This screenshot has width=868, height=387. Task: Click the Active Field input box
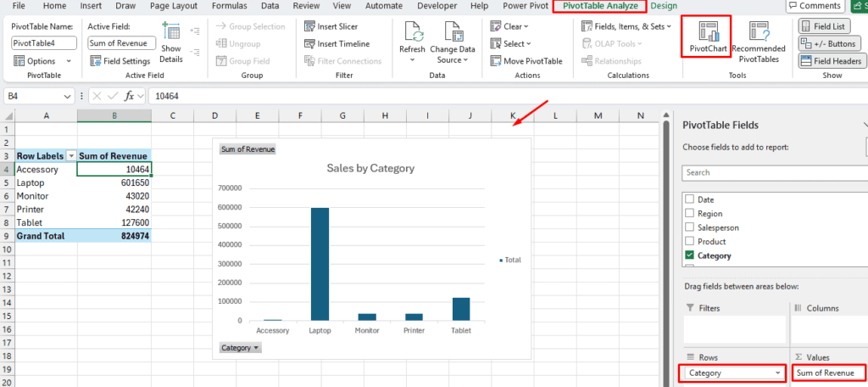pyautogui.click(x=122, y=43)
